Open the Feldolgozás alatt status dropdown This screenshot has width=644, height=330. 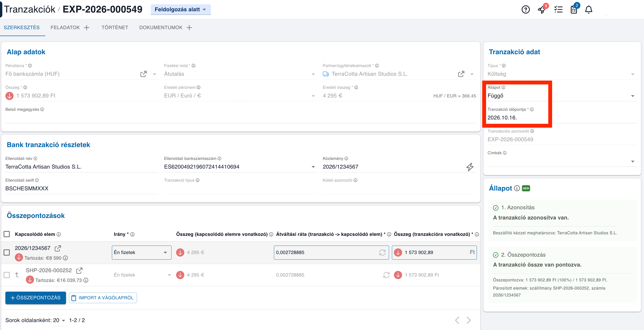coord(180,9)
